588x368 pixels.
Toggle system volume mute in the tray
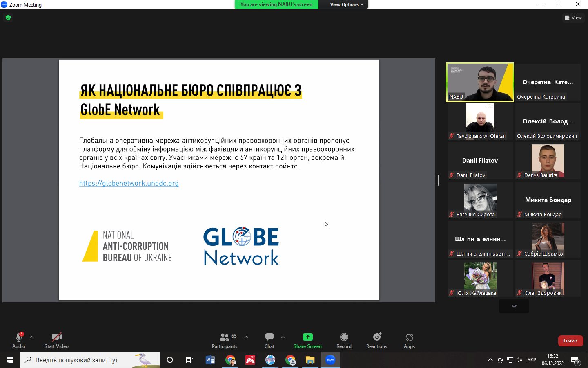[x=519, y=360]
